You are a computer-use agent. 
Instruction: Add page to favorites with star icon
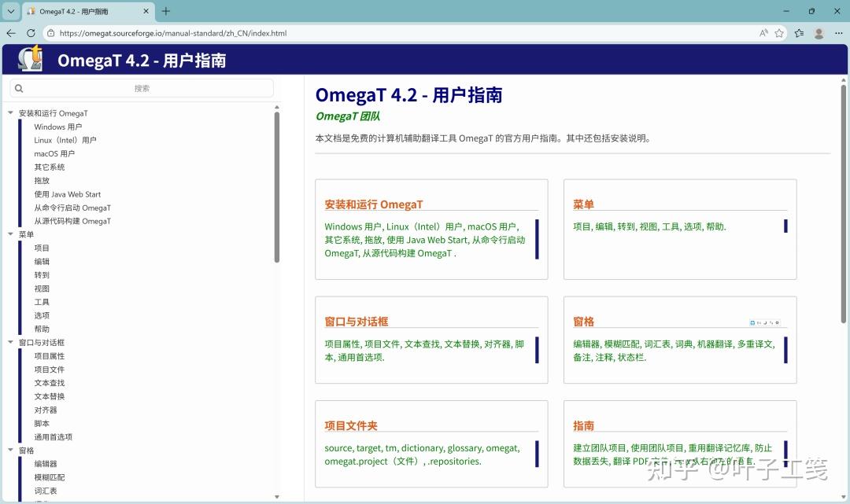[x=779, y=33]
